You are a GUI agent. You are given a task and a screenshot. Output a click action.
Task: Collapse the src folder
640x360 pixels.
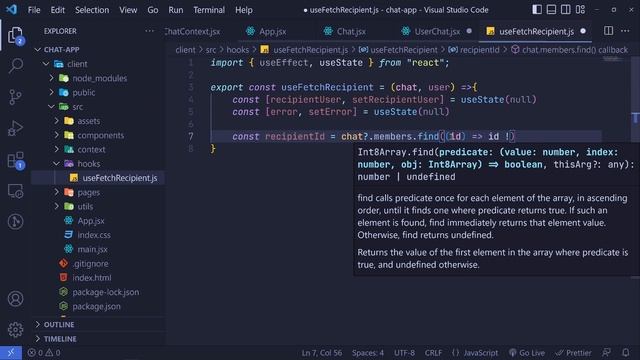click(x=51, y=107)
